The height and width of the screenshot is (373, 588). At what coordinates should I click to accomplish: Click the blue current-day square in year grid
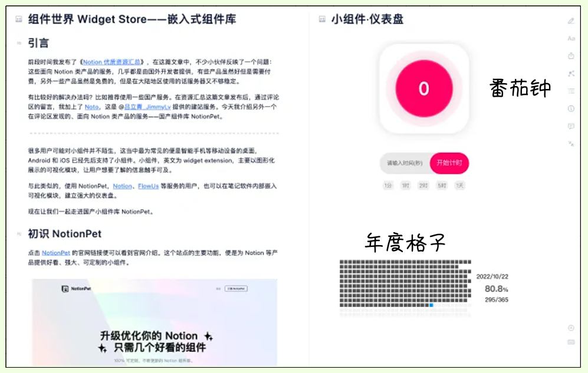pos(431,305)
